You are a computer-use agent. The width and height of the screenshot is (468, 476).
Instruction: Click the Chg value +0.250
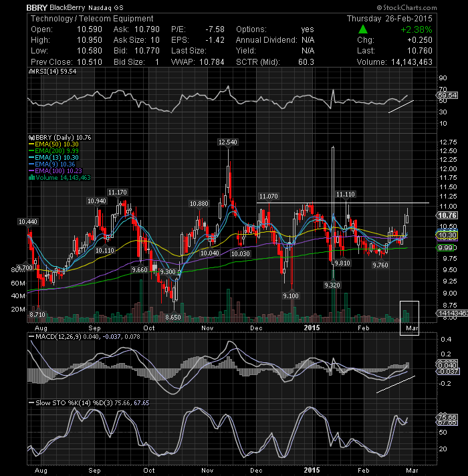[420, 40]
